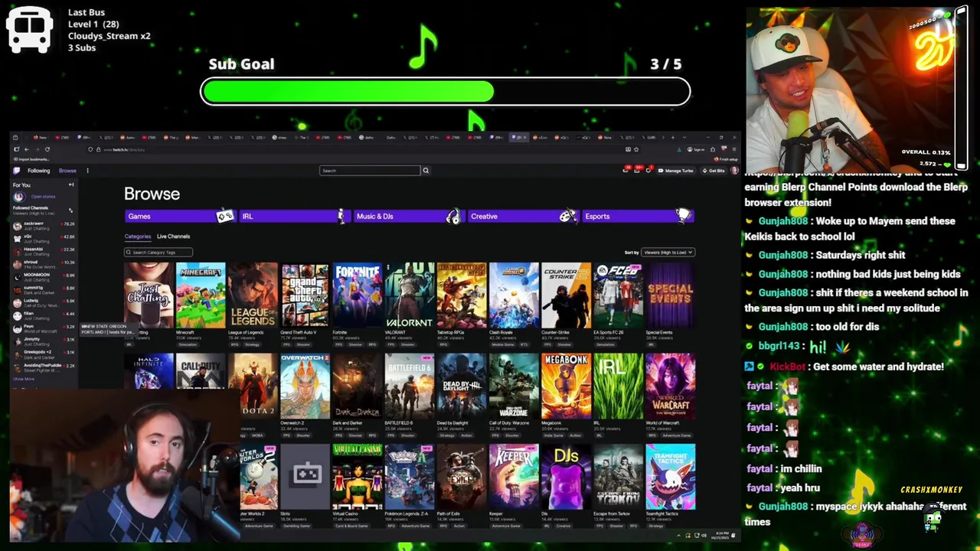Open the Counter-Strike category thumbnail
Image resolution: width=980 pixels, height=551 pixels.
pyautogui.click(x=566, y=295)
